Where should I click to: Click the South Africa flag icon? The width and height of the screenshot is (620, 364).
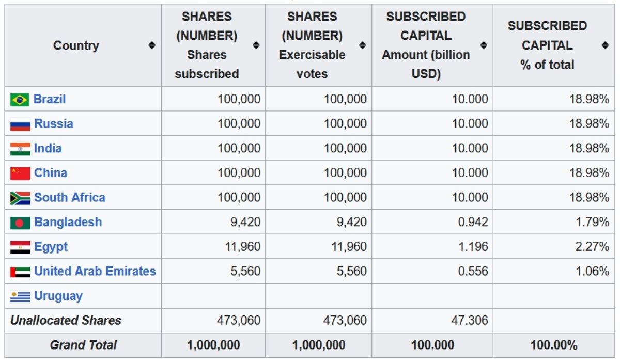20,198
